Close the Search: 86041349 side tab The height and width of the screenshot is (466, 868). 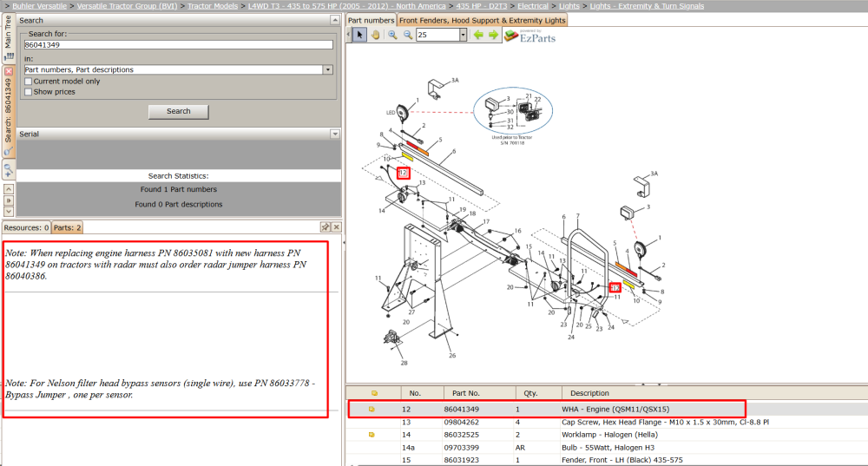pos(9,71)
